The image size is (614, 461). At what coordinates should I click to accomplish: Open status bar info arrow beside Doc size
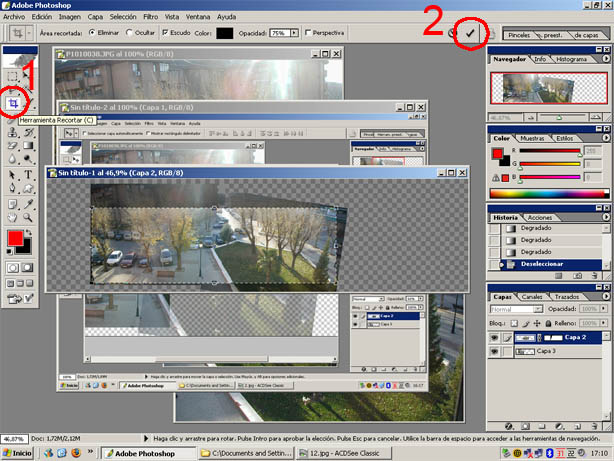tap(146, 438)
